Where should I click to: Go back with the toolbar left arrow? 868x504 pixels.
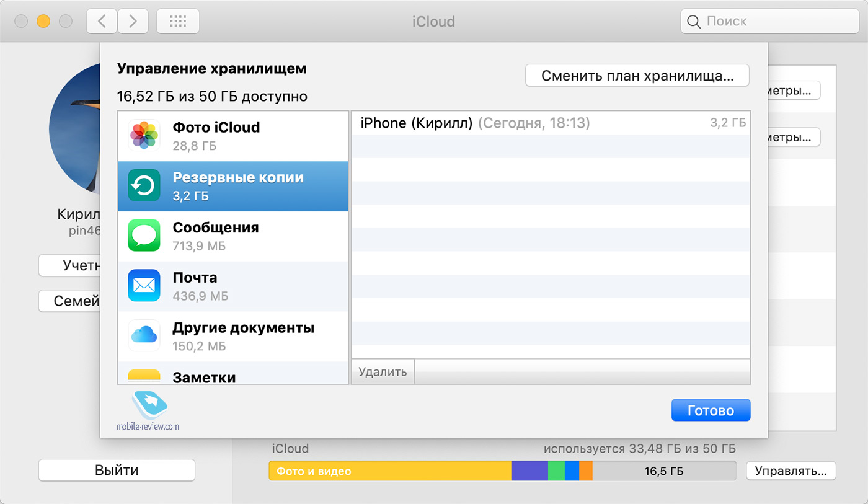point(102,22)
